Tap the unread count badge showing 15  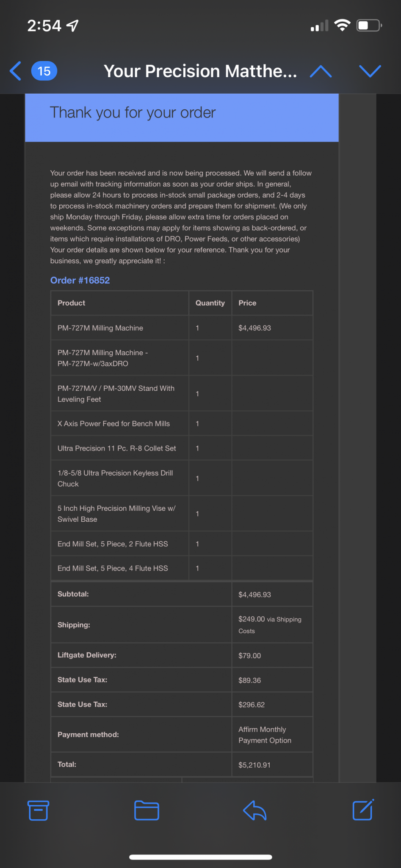44,71
